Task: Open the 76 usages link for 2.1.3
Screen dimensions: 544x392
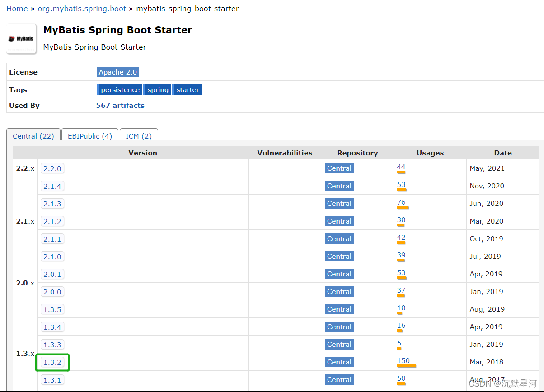Action: pos(401,202)
